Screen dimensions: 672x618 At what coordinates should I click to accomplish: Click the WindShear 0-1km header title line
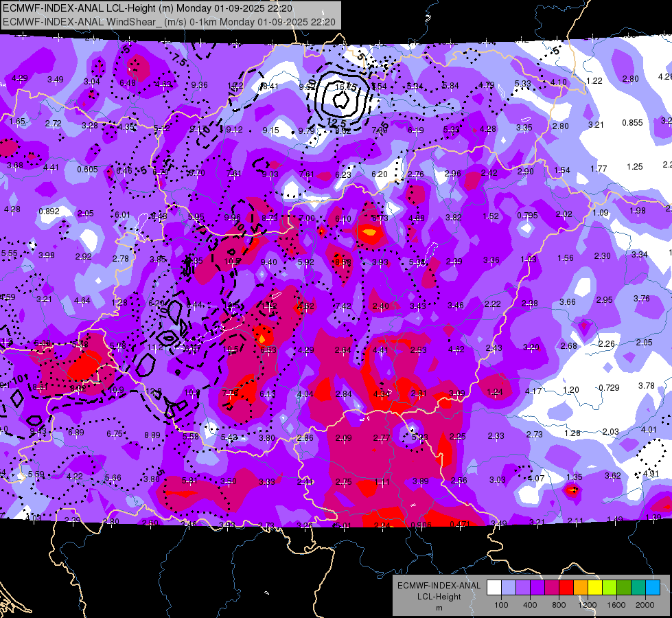(169, 22)
